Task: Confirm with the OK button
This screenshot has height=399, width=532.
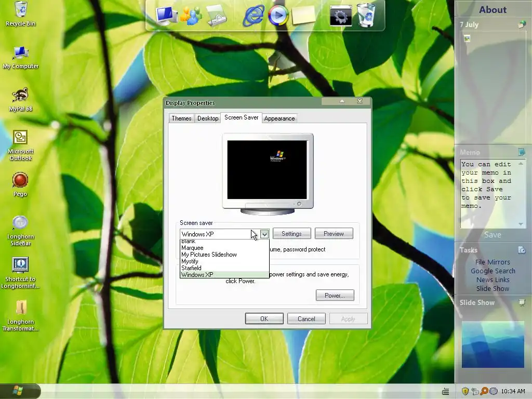Action: click(264, 319)
